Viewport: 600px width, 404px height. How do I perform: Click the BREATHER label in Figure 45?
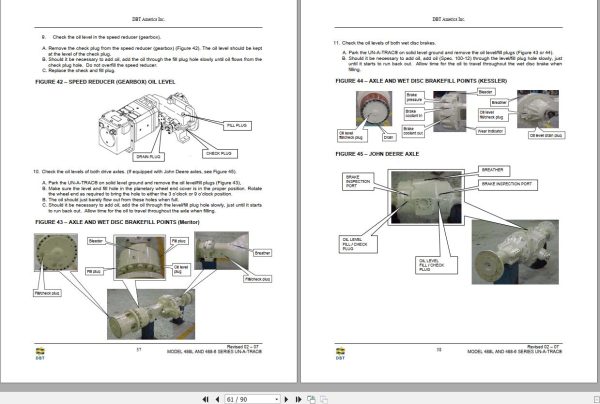tap(493, 170)
